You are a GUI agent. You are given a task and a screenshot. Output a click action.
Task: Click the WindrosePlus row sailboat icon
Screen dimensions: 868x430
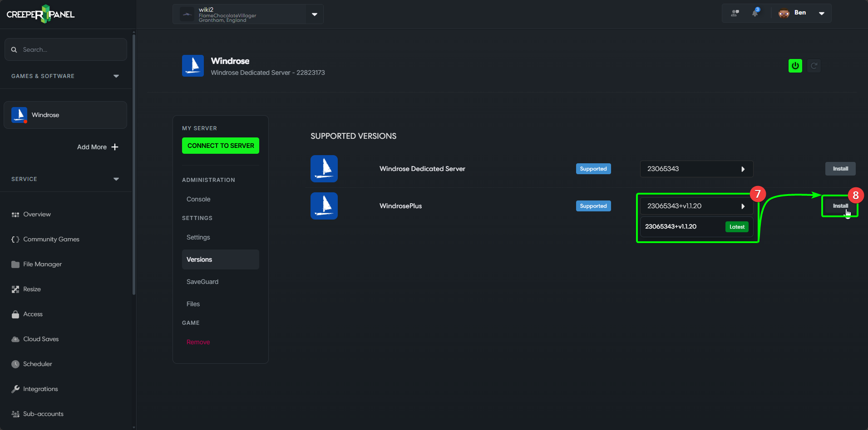pos(324,206)
